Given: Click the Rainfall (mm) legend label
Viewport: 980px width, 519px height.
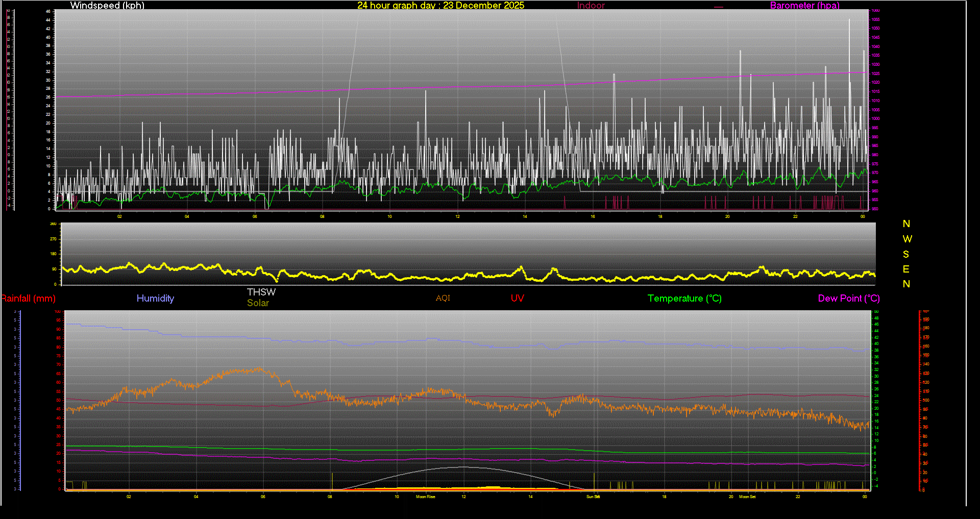Looking at the screenshot, I should (29, 299).
